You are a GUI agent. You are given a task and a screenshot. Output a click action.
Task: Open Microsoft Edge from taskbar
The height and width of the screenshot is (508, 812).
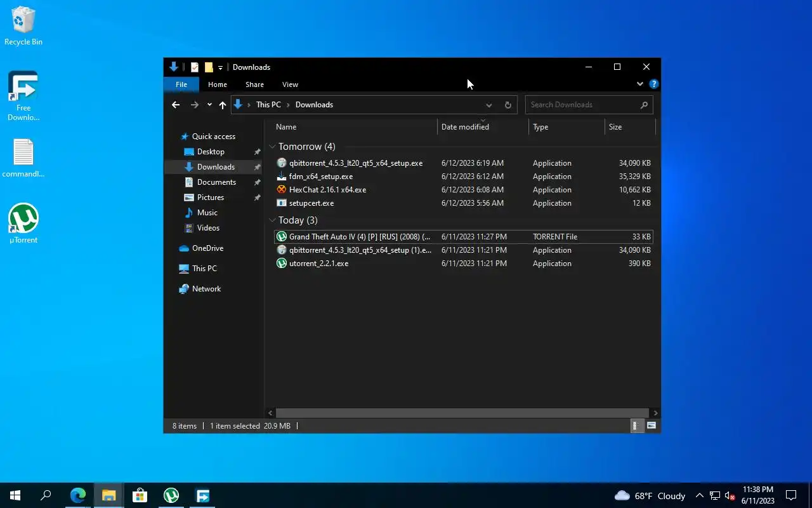point(78,495)
